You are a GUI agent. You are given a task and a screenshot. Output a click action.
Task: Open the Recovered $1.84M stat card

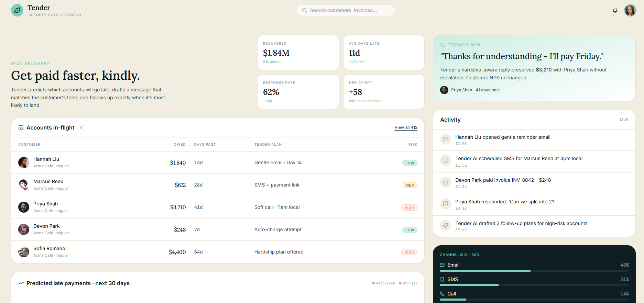pyautogui.click(x=298, y=53)
